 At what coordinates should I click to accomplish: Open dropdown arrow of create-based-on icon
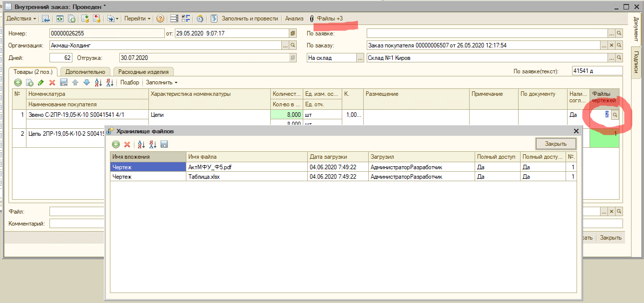click(x=117, y=18)
